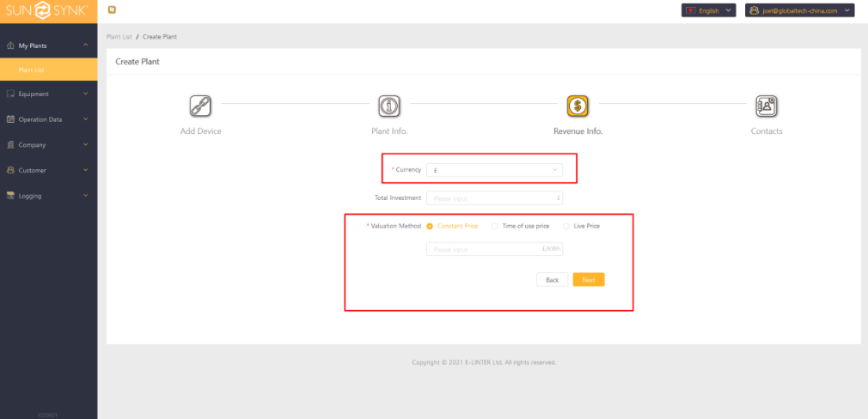868x419 pixels.
Task: Click Create Plant breadcrumb text
Action: [160, 37]
